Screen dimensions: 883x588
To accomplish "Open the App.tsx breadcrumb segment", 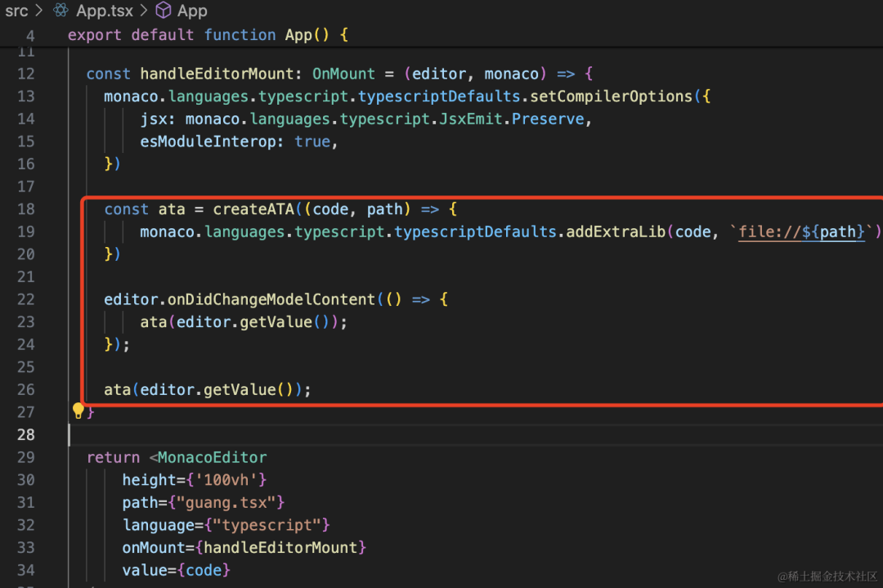I will pyautogui.click(x=105, y=11).
